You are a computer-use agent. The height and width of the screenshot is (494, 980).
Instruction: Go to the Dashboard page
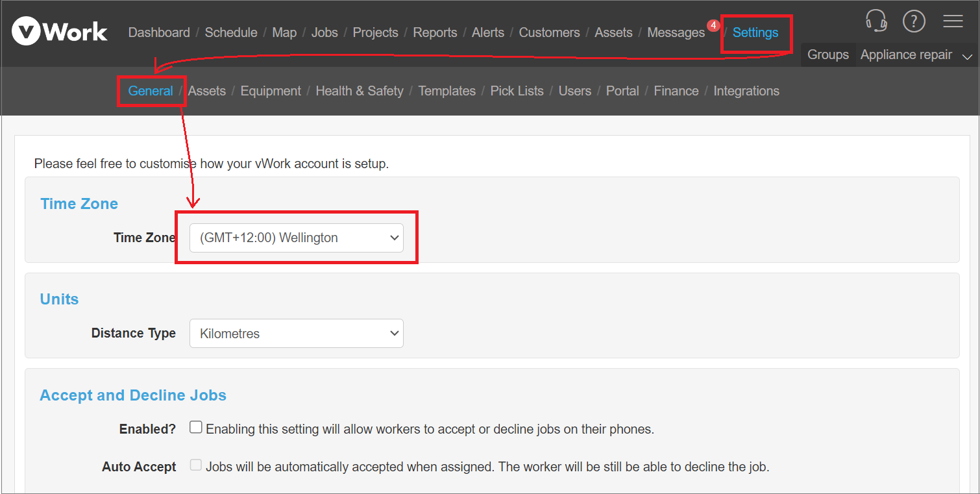(x=159, y=32)
